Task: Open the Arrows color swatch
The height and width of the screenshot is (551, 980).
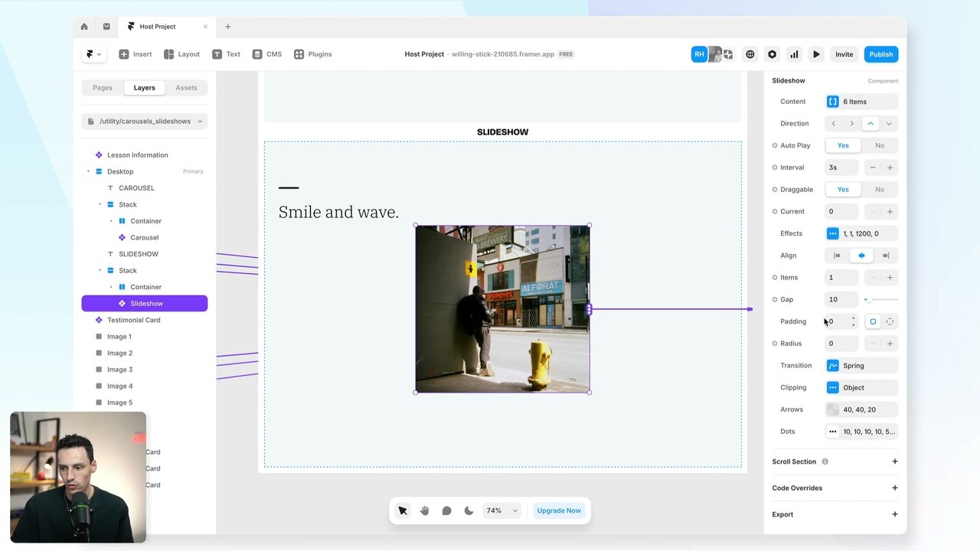Action: [833, 409]
